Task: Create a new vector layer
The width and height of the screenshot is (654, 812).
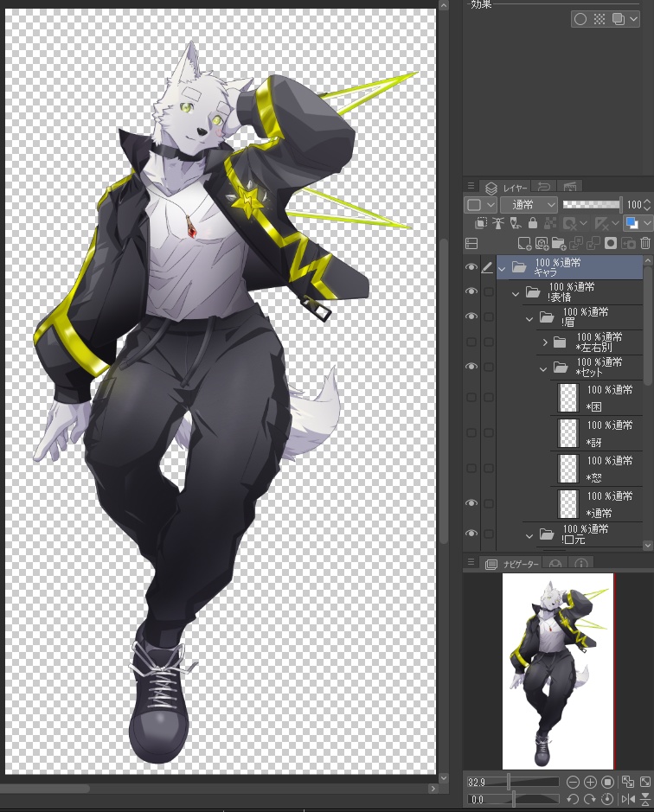Action: click(x=542, y=243)
